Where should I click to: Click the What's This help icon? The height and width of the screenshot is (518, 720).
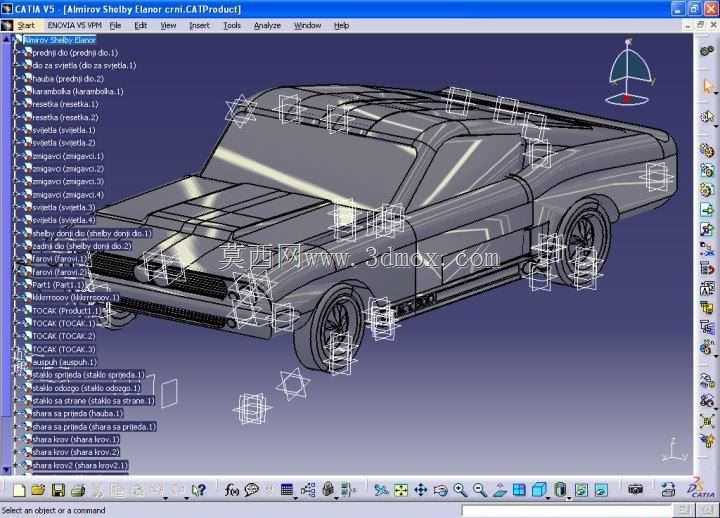[x=199, y=490]
